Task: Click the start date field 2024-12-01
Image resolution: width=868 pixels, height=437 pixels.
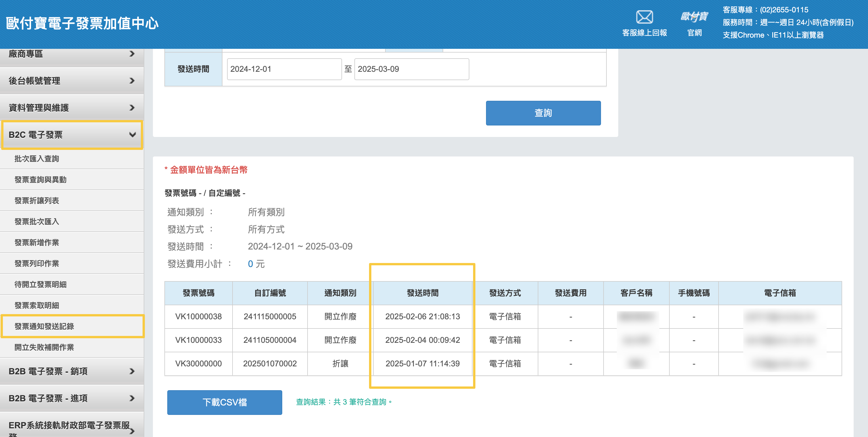Action: (284, 69)
